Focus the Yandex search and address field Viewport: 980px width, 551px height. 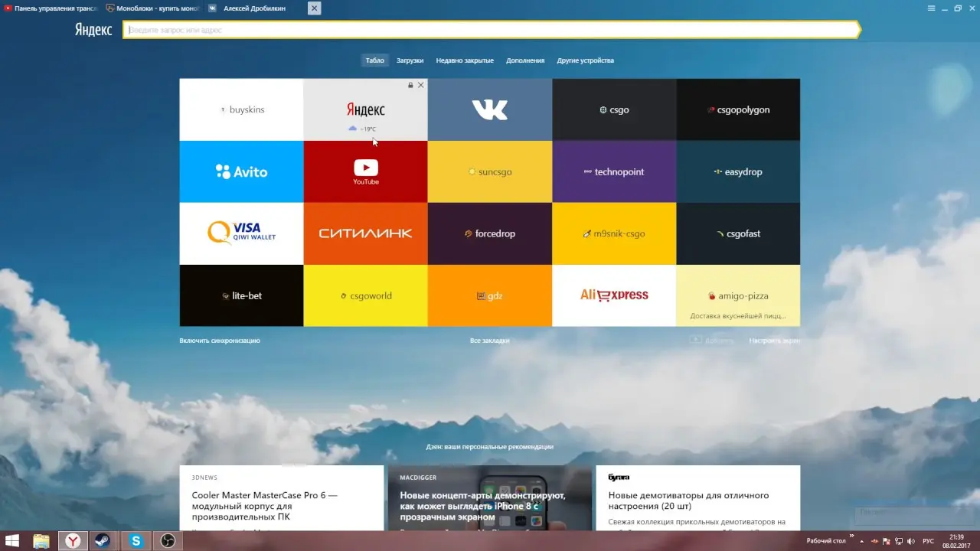[492, 30]
